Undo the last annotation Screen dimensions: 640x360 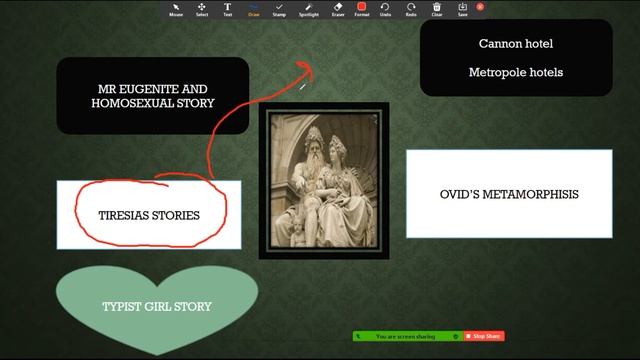[385, 9]
